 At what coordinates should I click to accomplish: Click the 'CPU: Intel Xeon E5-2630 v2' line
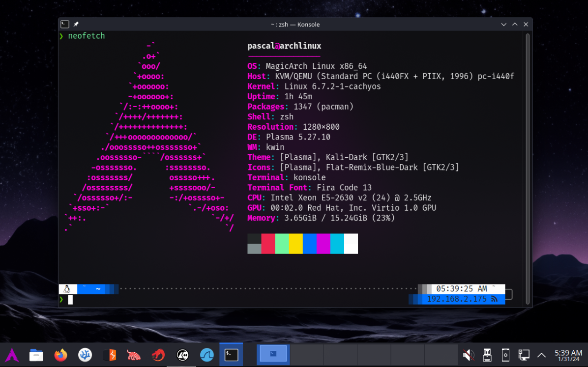[x=339, y=198]
